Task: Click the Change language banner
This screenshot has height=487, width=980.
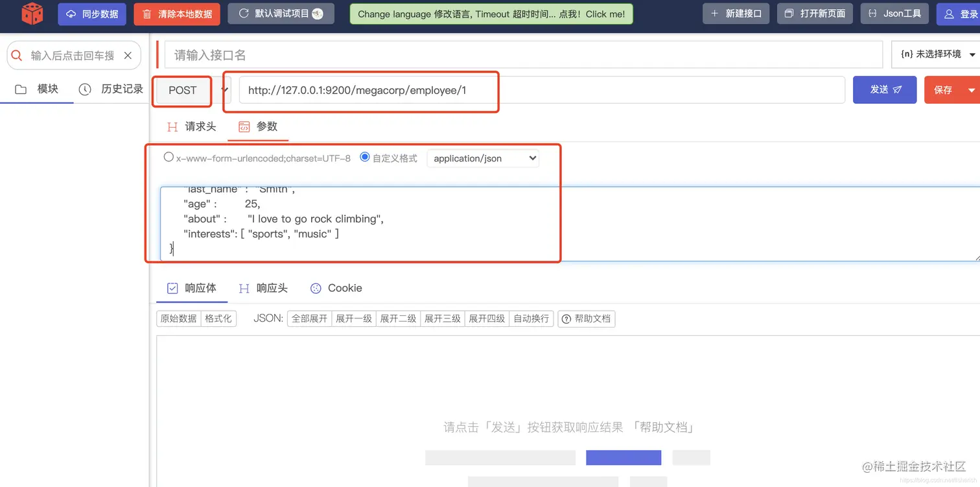Action: tap(491, 14)
